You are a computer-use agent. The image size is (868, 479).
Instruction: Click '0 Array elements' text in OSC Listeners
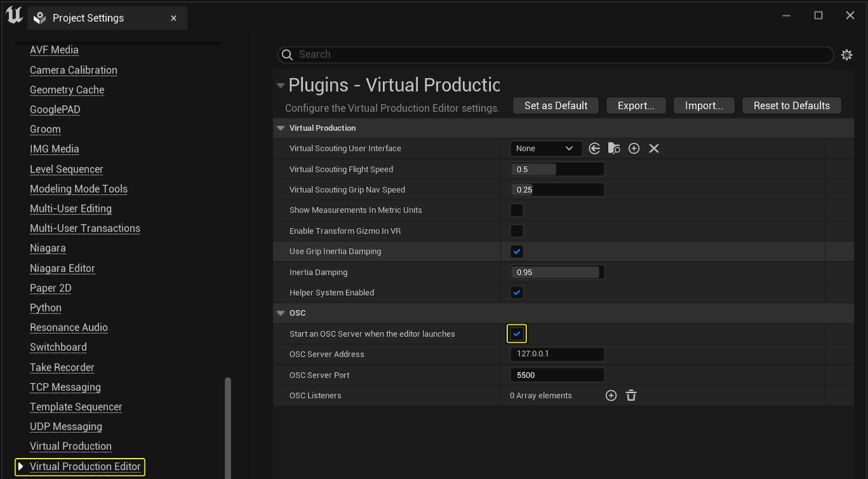point(540,396)
